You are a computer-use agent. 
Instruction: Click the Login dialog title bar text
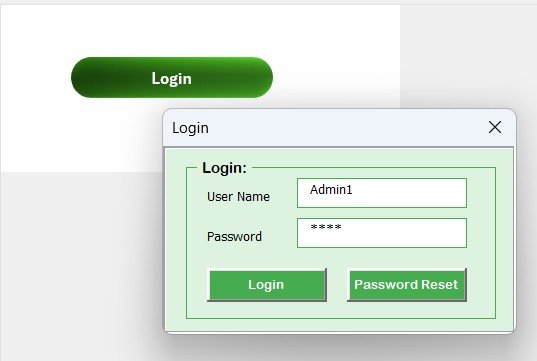point(190,128)
